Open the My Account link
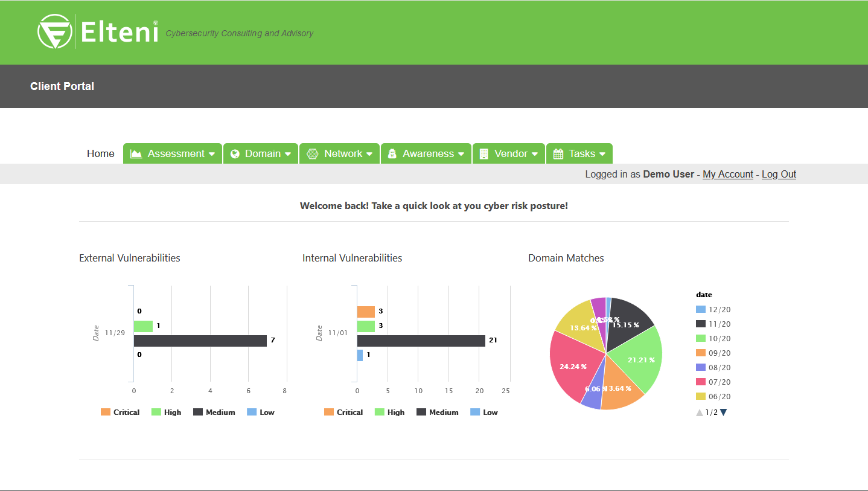This screenshot has width=868, height=491. 727,174
